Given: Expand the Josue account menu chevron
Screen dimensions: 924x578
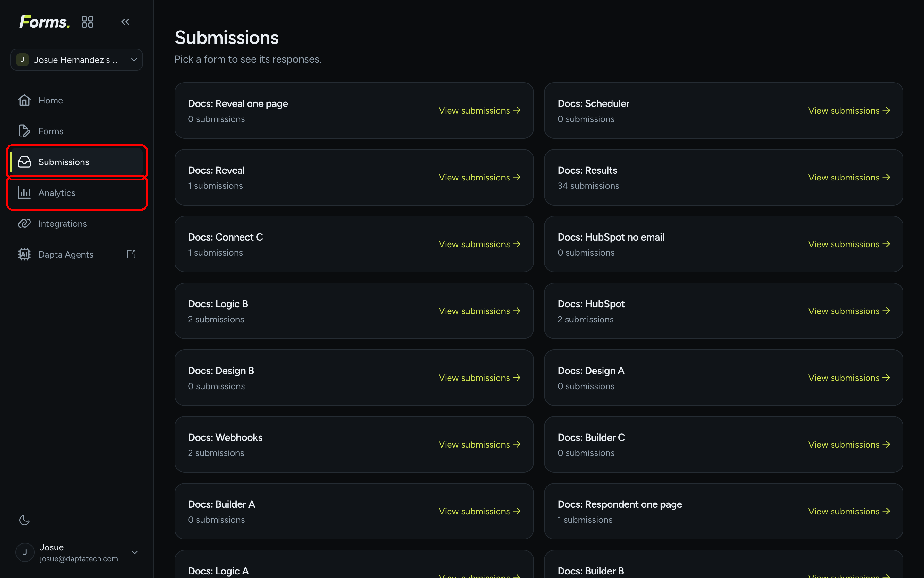Looking at the screenshot, I should (x=134, y=552).
